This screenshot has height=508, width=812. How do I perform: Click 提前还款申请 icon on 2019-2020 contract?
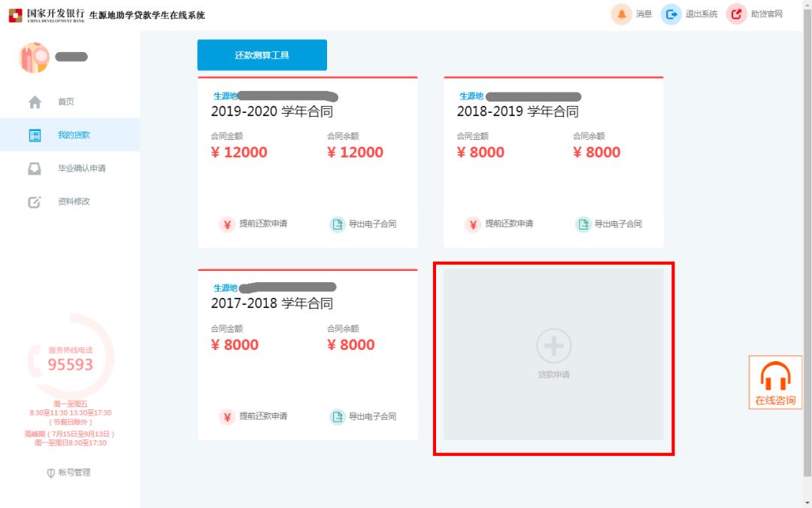[226, 224]
